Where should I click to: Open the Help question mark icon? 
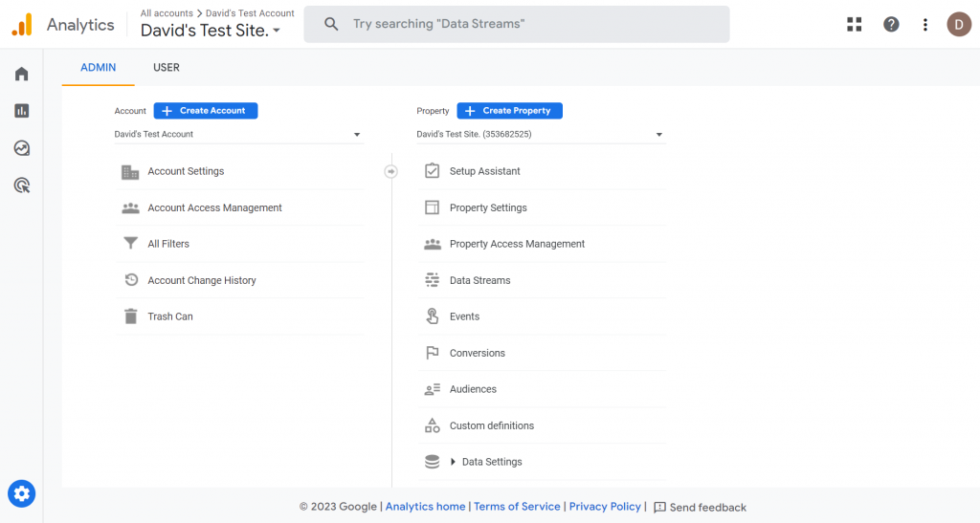click(891, 25)
